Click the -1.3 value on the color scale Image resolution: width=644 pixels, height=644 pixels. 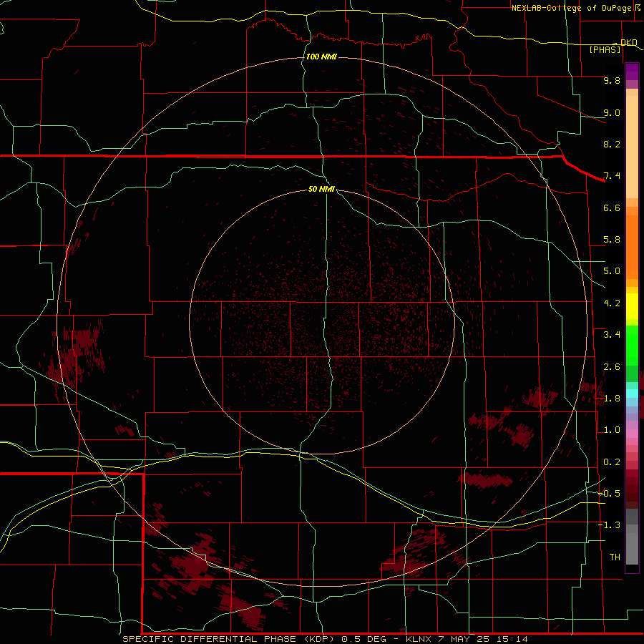click(609, 525)
